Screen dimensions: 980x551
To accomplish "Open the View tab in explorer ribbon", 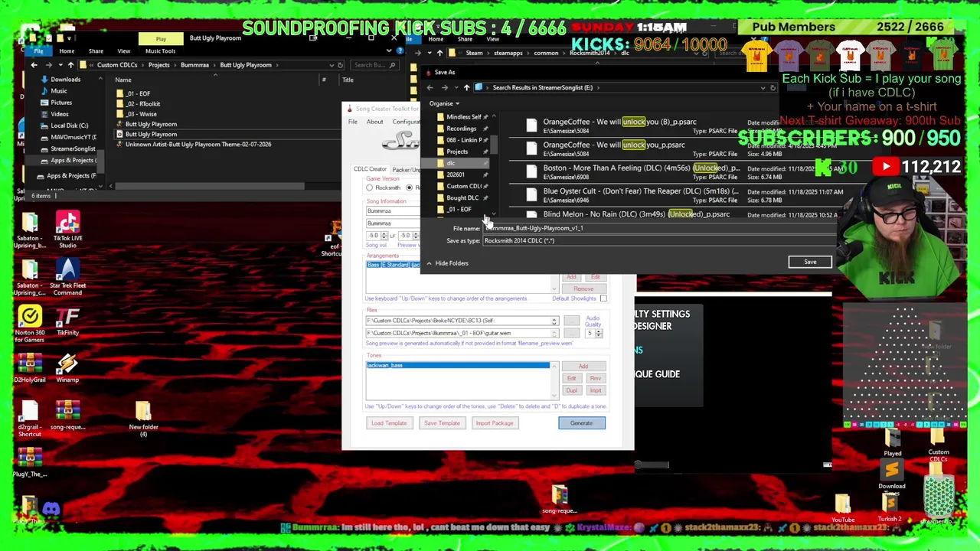I will coord(123,51).
